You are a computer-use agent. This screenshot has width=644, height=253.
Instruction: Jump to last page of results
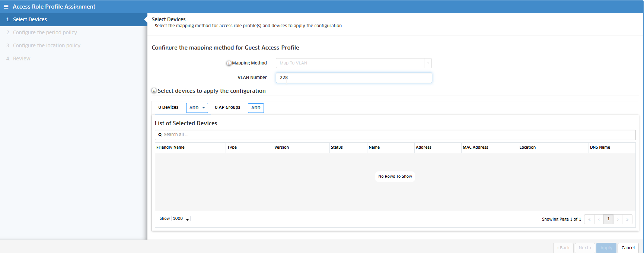pyautogui.click(x=627, y=219)
